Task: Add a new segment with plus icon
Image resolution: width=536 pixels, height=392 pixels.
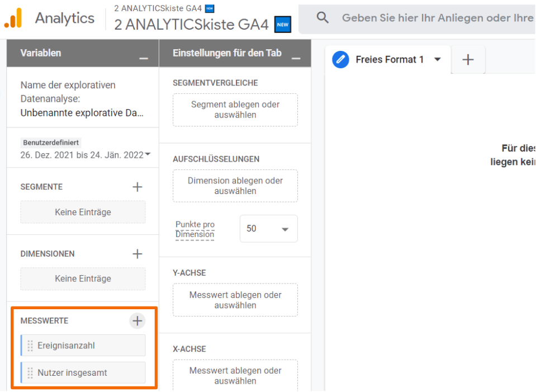Action: (137, 187)
